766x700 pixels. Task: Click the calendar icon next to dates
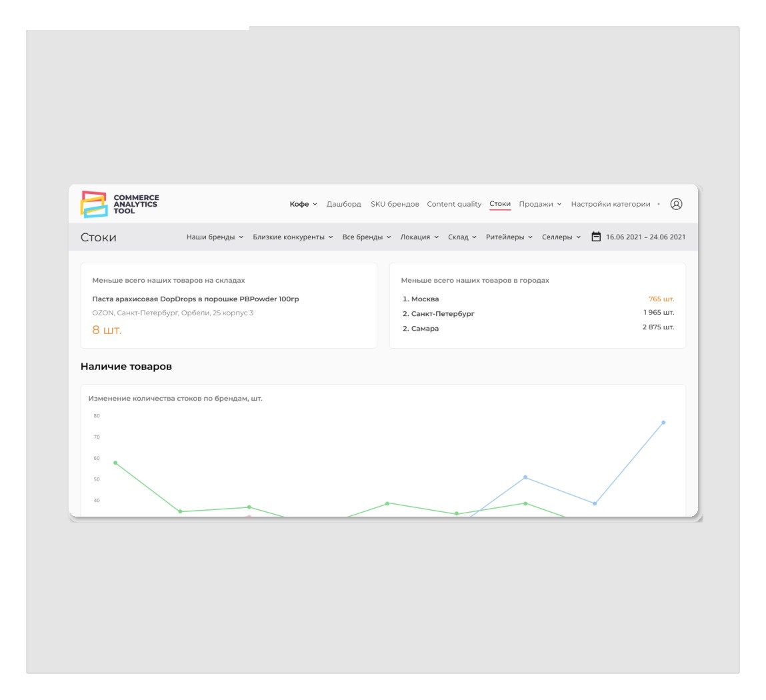[596, 237]
